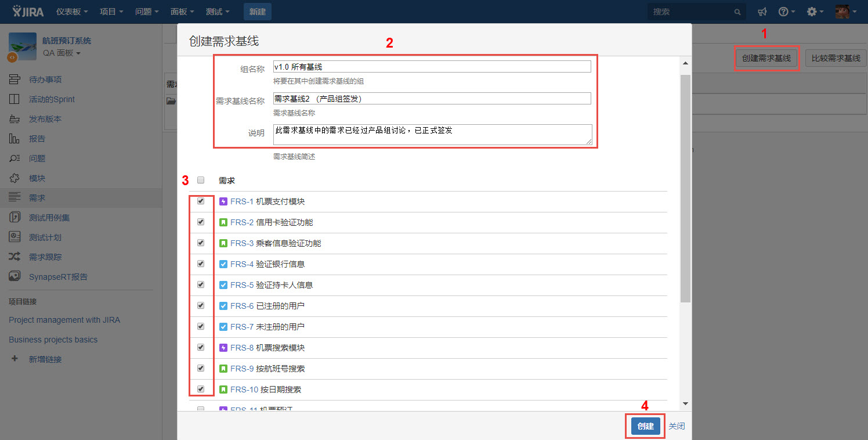The height and width of the screenshot is (440, 868).
Task: Uncheck FRS-3 乘客信息验证功能 checkbox
Action: pyautogui.click(x=201, y=243)
